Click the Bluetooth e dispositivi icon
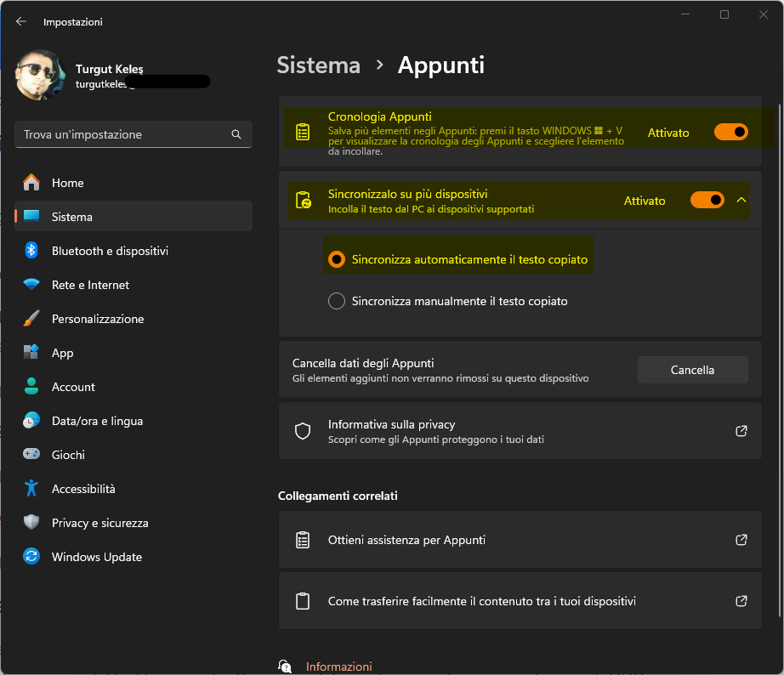 tap(31, 251)
